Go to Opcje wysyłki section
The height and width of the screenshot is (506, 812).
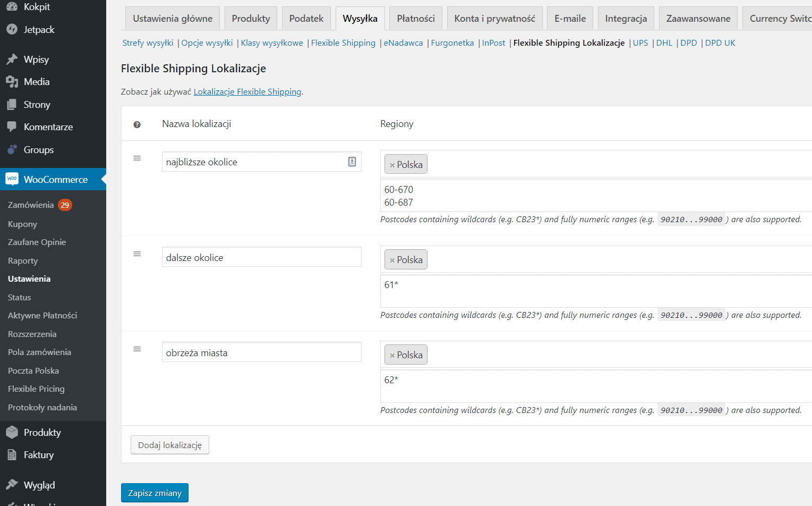point(207,43)
